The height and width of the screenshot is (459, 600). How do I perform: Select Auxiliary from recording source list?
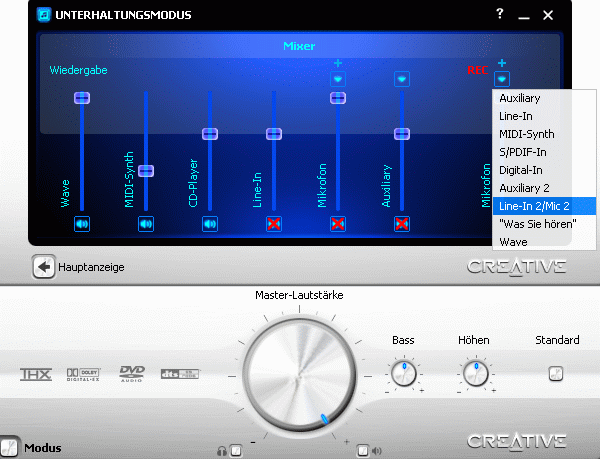point(544,98)
